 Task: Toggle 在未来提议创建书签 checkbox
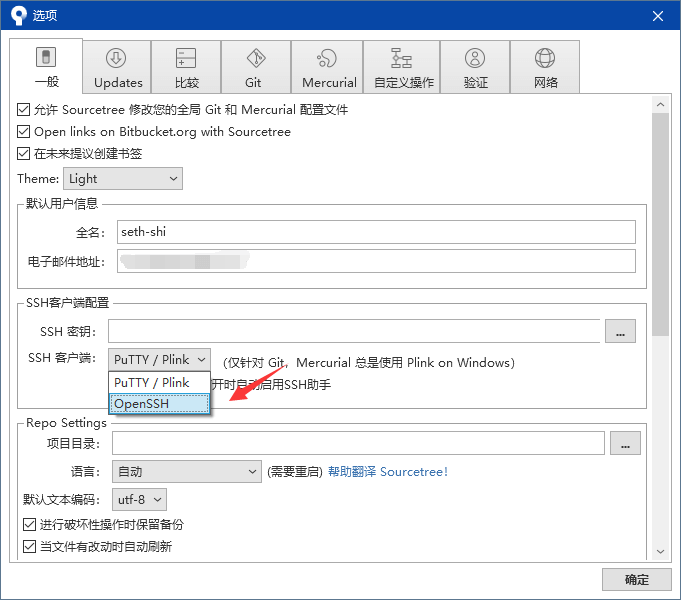point(23,153)
